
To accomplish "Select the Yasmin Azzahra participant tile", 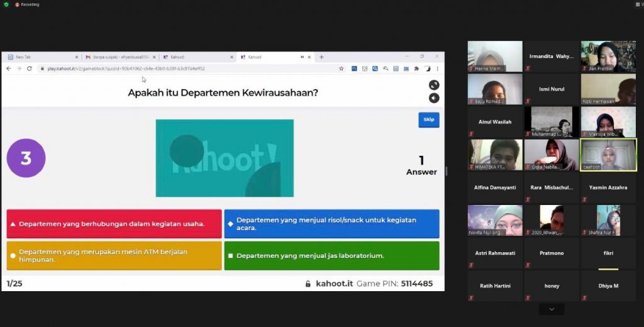I will pyautogui.click(x=608, y=188).
